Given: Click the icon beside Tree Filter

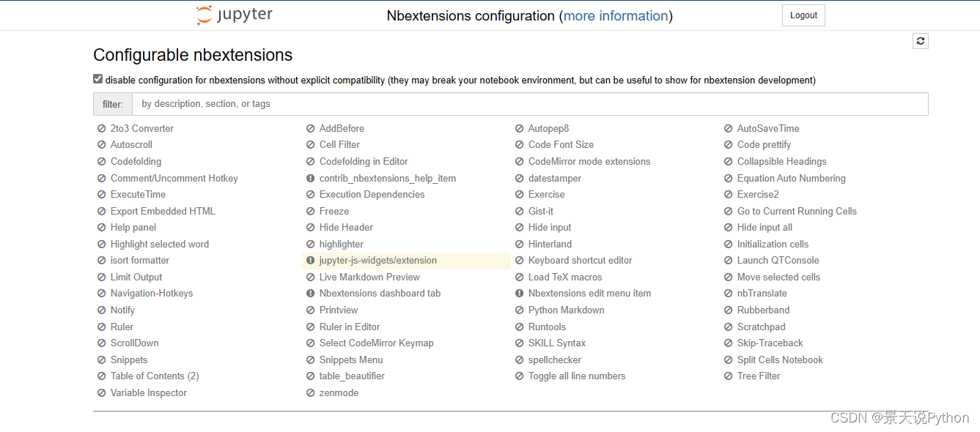Looking at the screenshot, I should click(729, 376).
